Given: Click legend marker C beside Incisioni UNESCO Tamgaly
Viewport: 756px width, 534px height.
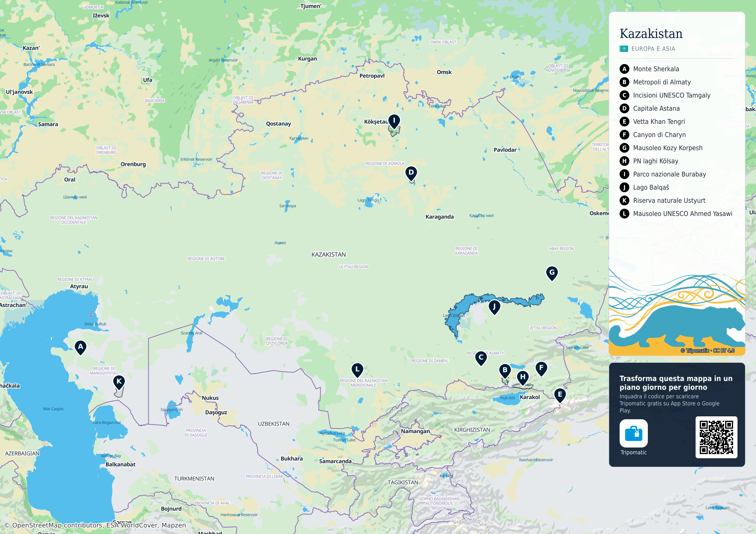Looking at the screenshot, I should pyautogui.click(x=624, y=95).
